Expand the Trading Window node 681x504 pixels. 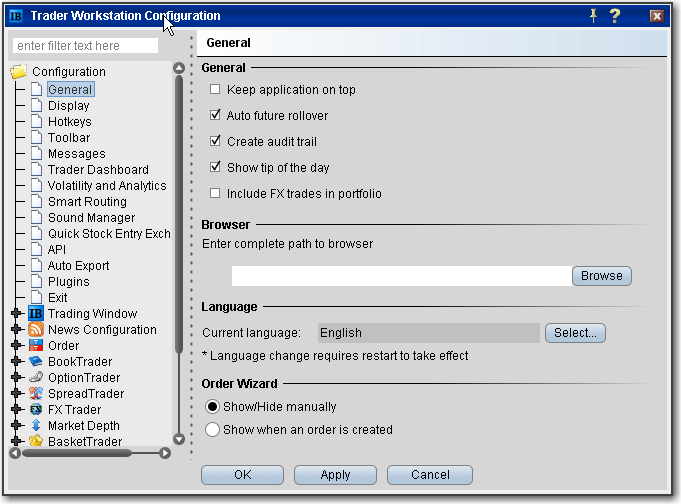tap(17, 313)
